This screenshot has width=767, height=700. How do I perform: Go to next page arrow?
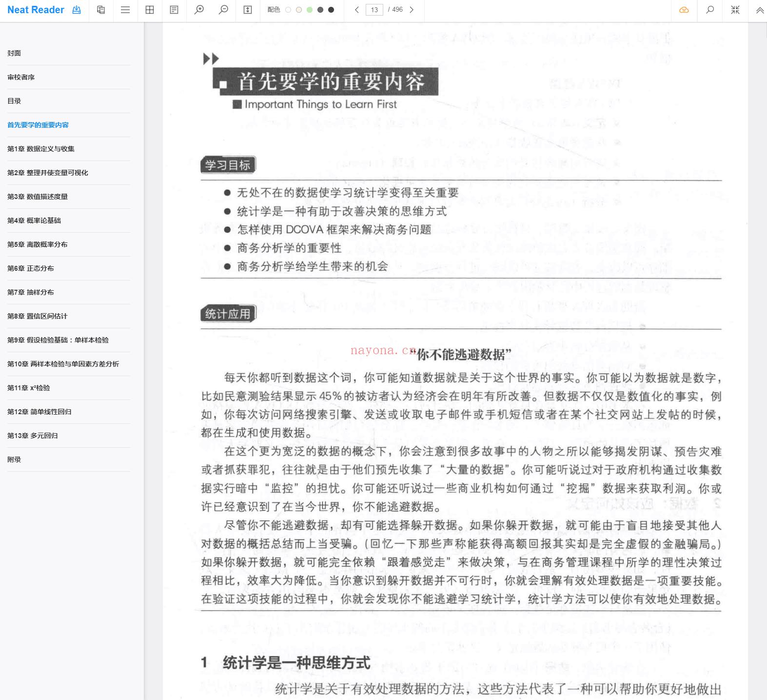coord(412,10)
